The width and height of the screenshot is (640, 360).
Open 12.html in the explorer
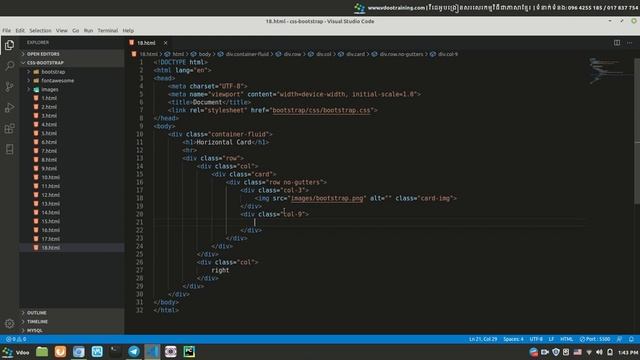coord(50,195)
